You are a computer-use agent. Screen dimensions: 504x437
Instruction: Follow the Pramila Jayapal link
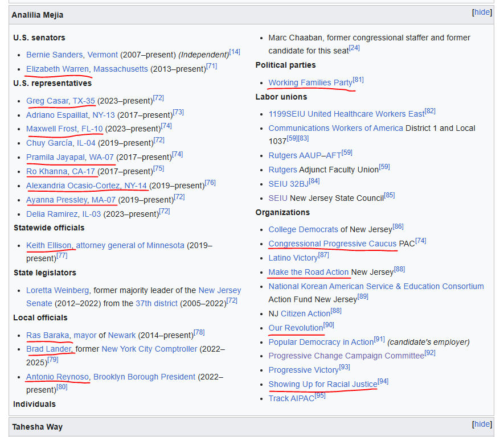click(55, 158)
